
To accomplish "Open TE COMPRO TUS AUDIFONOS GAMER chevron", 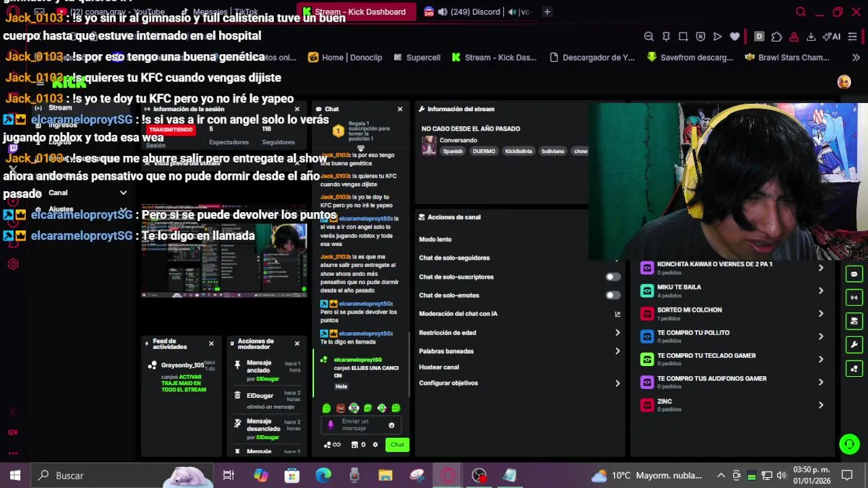I will click(x=821, y=382).
